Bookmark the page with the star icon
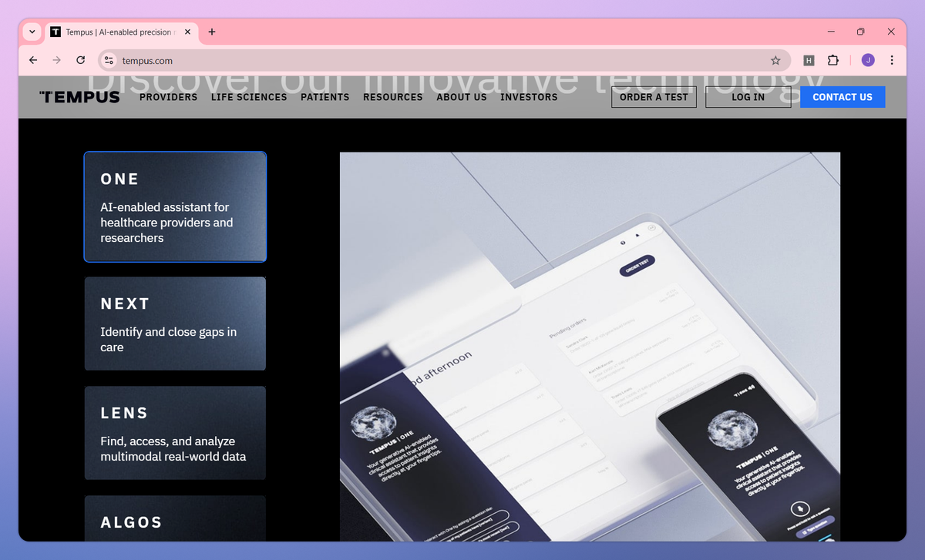The image size is (925, 560). [776, 60]
